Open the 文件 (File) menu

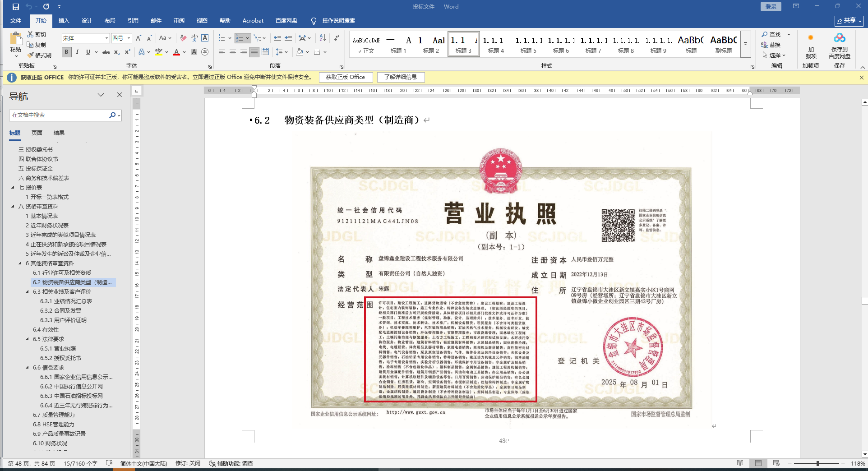click(16, 21)
